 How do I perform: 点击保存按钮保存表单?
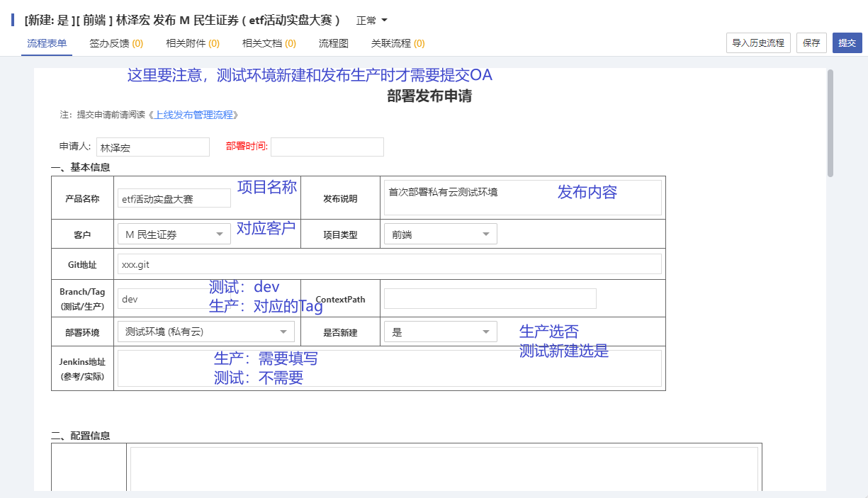coord(811,43)
